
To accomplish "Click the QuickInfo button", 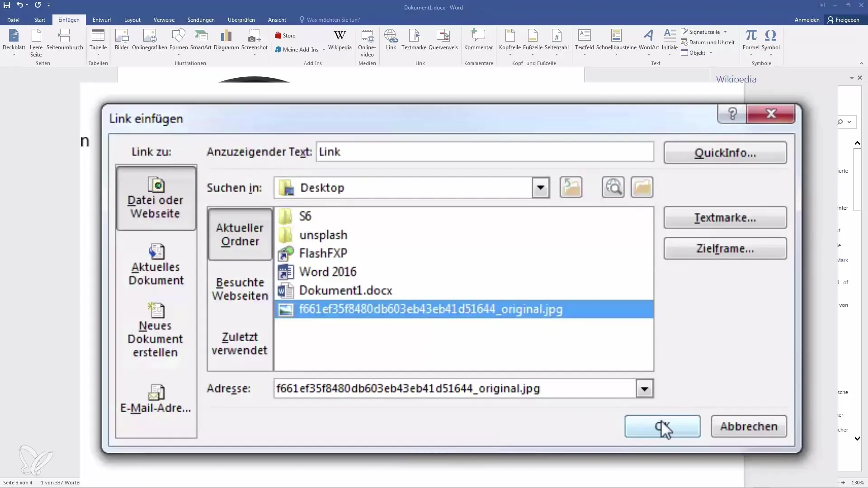I will (x=725, y=153).
